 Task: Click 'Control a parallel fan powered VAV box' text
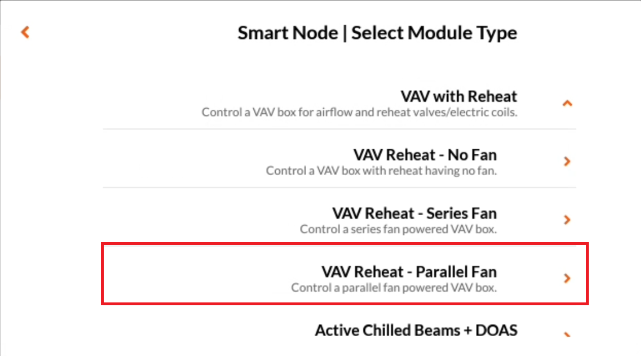[394, 288]
